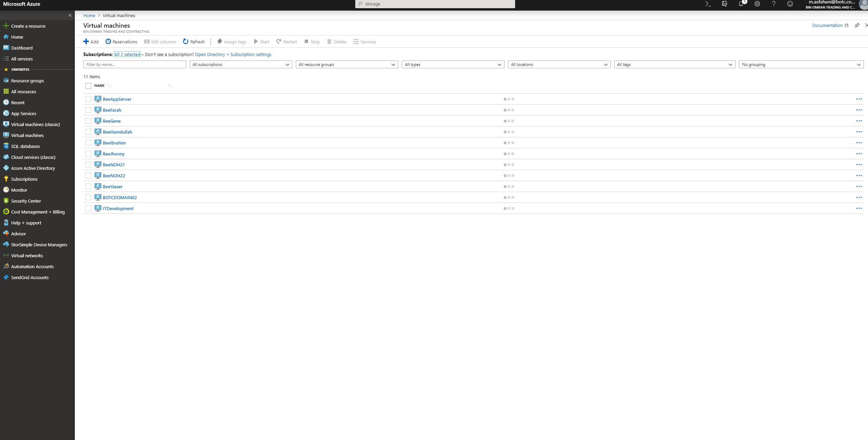Viewport: 868px width, 440px height.
Task: Open the All locations dropdown
Action: coord(559,65)
